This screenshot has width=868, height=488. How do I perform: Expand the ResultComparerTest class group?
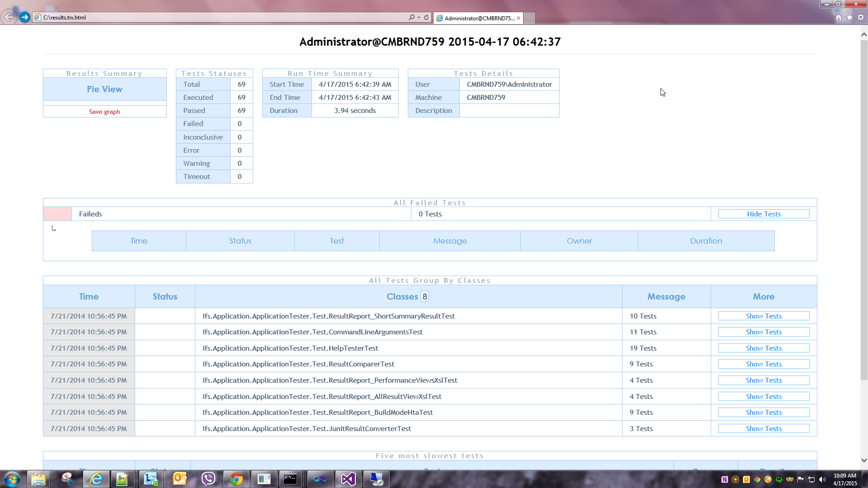(x=764, y=363)
